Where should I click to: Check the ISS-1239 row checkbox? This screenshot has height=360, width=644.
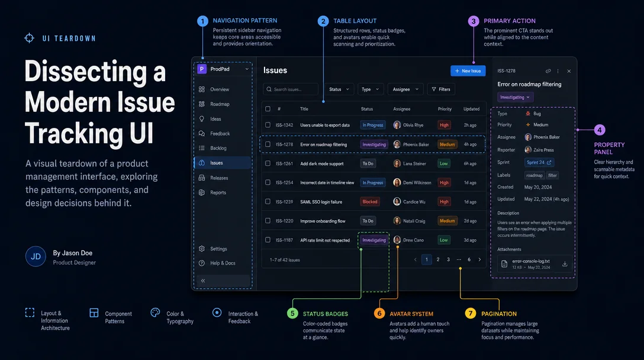(x=268, y=202)
